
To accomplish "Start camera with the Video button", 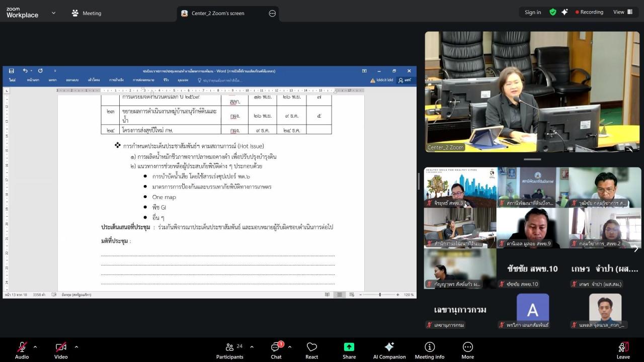I will click(x=61, y=350).
